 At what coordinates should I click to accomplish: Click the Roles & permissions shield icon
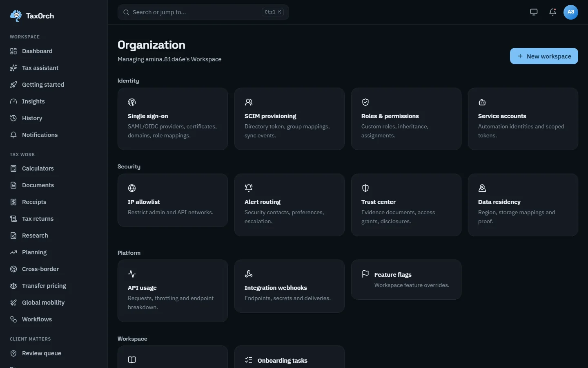365,102
